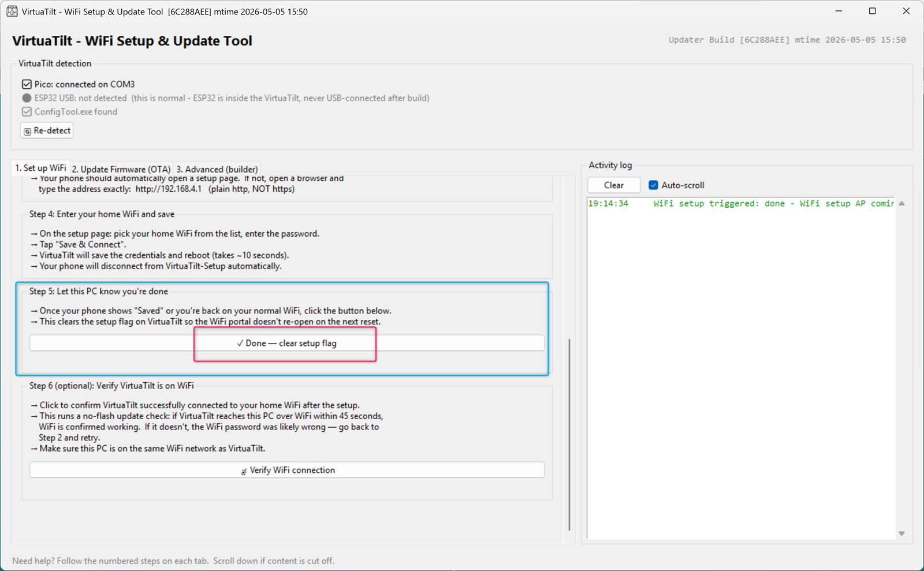Click the "VirtuaTilt will save the credentials and reboot" line

pyautogui.click(x=160, y=255)
